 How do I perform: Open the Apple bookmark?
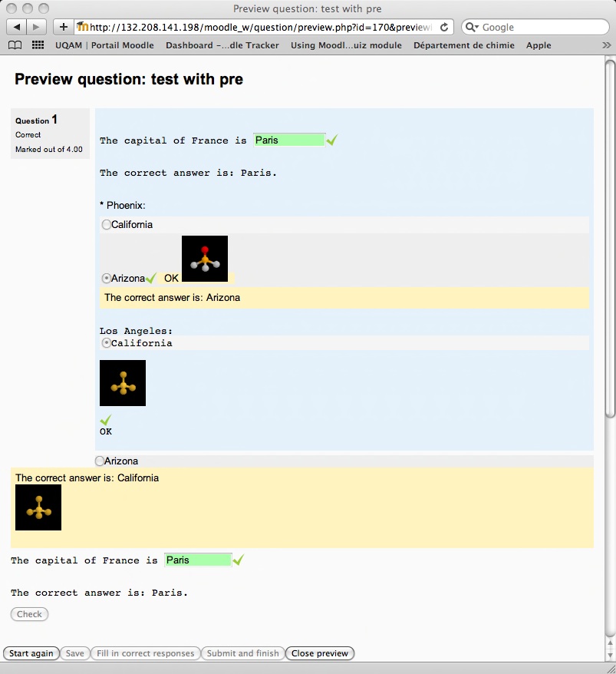click(539, 45)
